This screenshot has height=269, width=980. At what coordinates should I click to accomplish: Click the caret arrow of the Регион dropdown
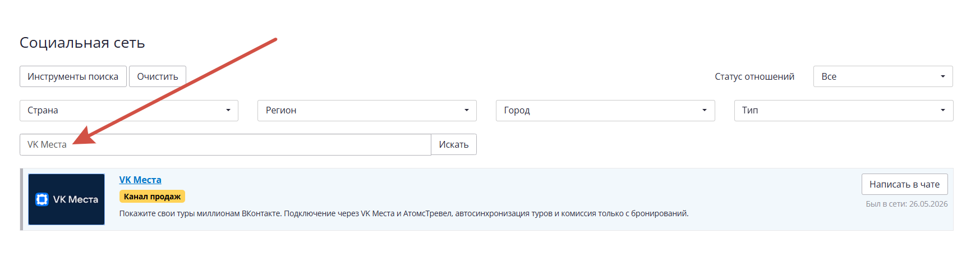pyautogui.click(x=467, y=111)
